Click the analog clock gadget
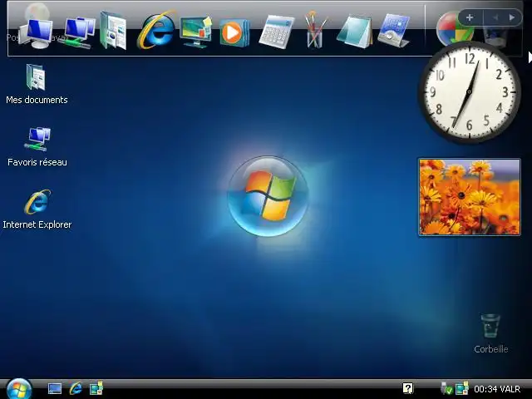Viewport: 532px width, 399px height. (470, 91)
